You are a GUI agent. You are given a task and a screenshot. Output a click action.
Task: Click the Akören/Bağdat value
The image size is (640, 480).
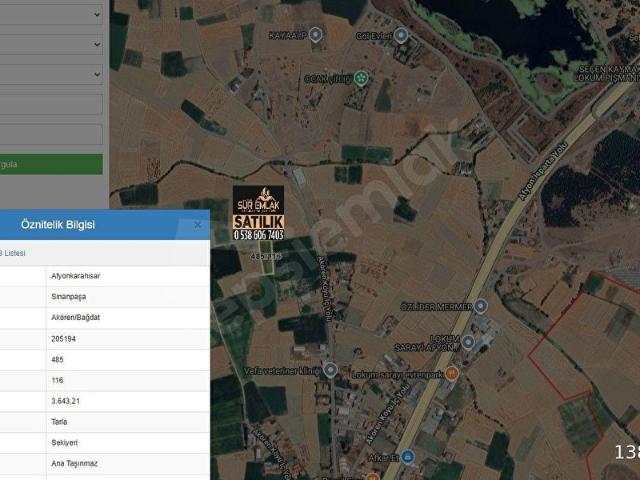[x=76, y=318]
